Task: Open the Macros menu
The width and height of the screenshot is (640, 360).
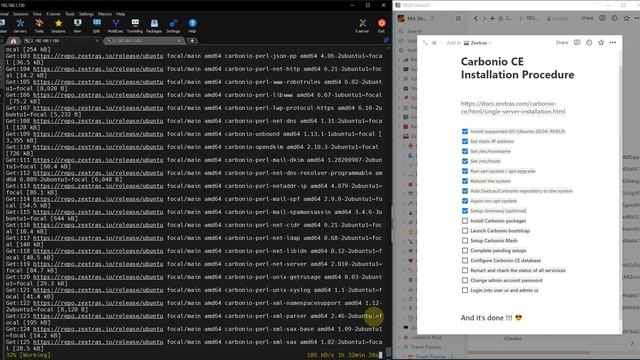Action: [x=105, y=14]
